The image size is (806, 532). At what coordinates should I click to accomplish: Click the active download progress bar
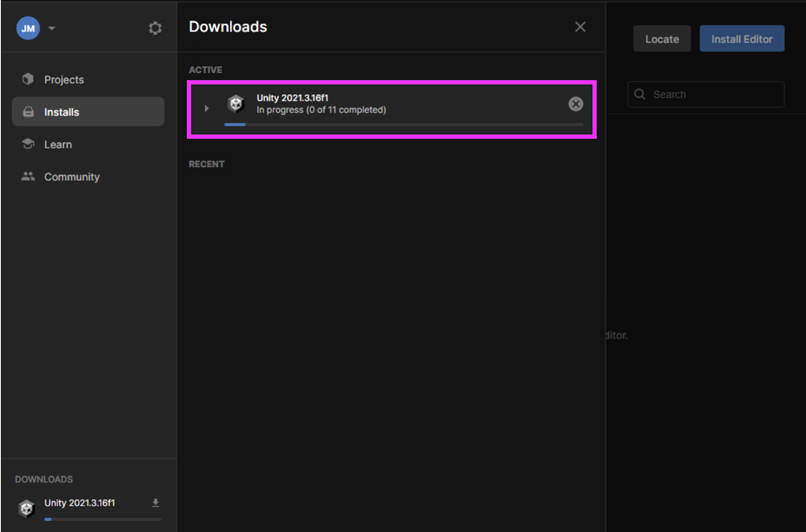click(403, 124)
